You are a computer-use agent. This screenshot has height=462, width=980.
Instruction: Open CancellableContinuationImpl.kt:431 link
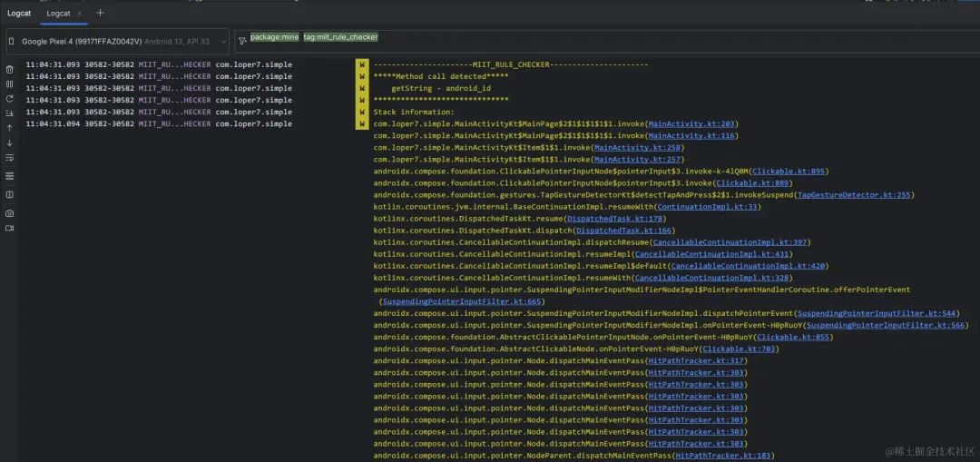(712, 254)
